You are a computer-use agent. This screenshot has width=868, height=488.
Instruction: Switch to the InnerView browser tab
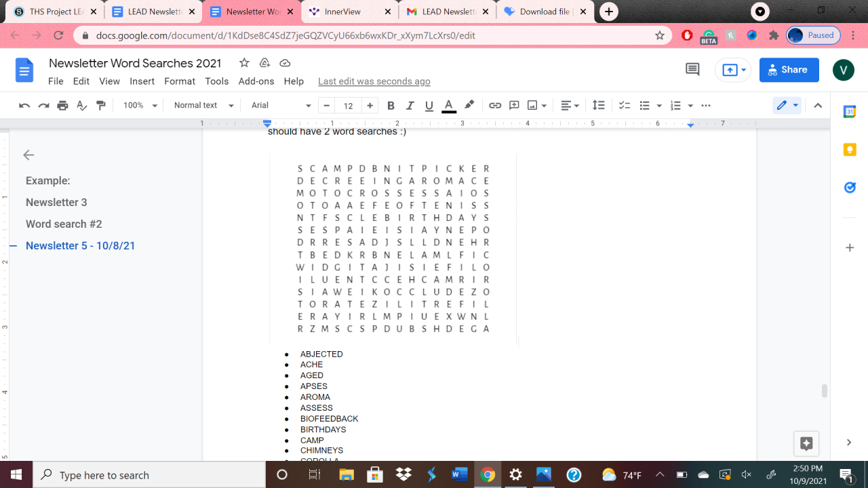350,12
